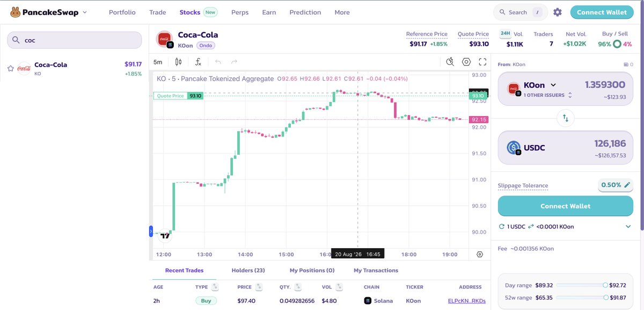Screen dimensions: 644x310
Task: Toggle the TYPE column filter icon
Action: [215, 287]
